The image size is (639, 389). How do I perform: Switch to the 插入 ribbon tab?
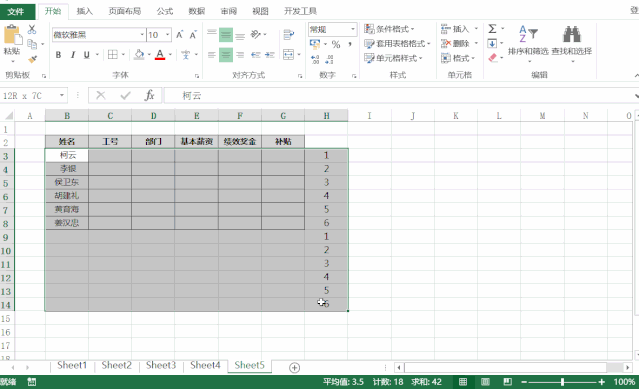point(84,11)
